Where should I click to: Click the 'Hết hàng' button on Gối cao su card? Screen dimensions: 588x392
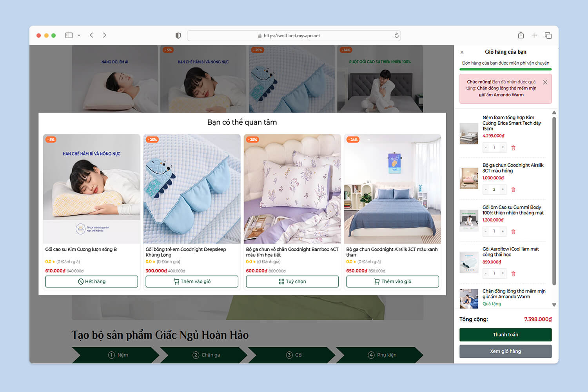[x=91, y=281]
